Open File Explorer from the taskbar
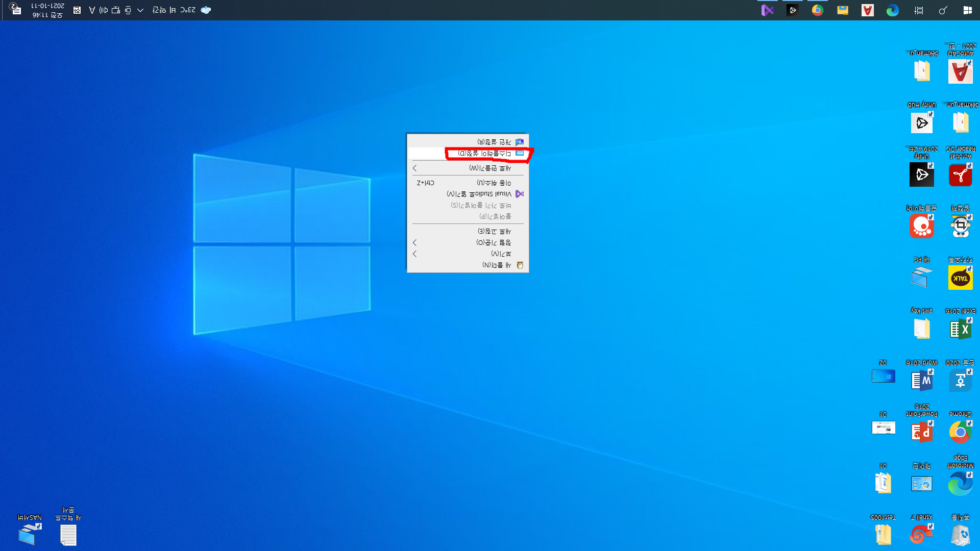This screenshot has height=551, width=980. (x=843, y=10)
